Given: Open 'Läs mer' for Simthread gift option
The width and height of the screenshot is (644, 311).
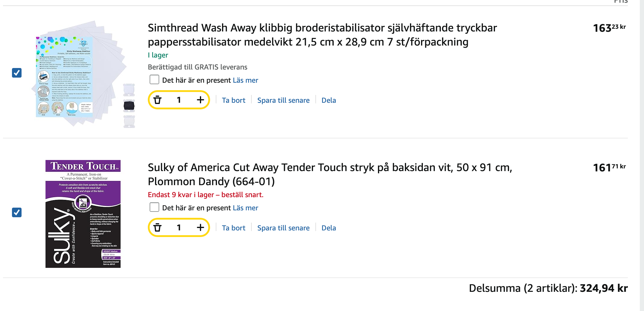Looking at the screenshot, I should (245, 80).
